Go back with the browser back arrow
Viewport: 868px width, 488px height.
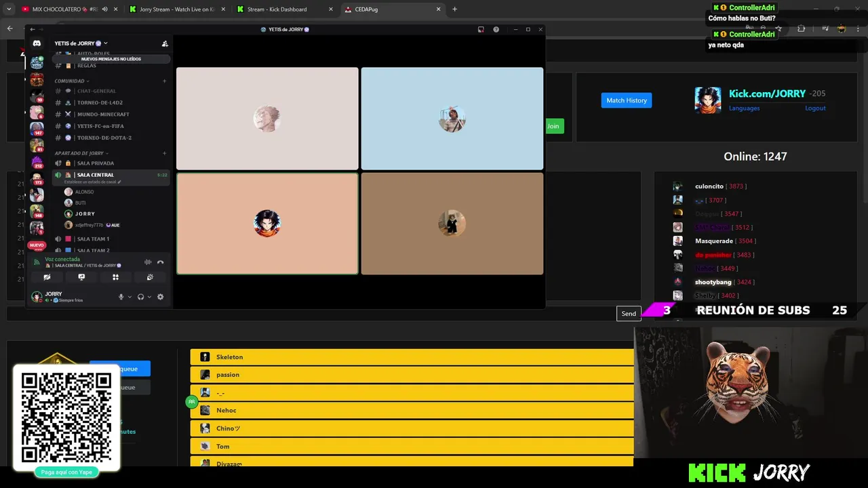point(9,28)
